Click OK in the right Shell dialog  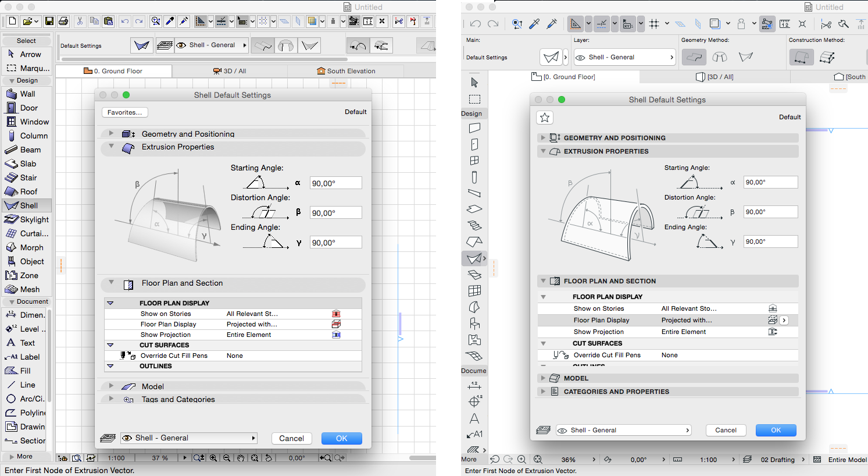click(x=776, y=430)
